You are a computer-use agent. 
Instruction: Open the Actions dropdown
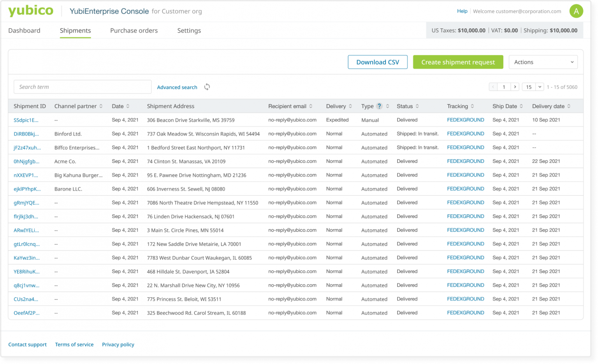click(543, 62)
